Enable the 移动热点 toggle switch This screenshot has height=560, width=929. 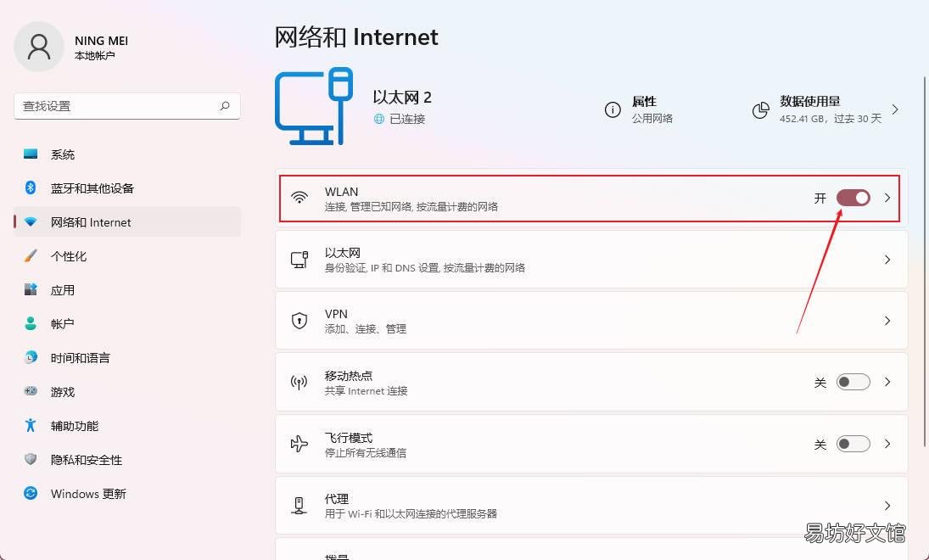click(853, 382)
